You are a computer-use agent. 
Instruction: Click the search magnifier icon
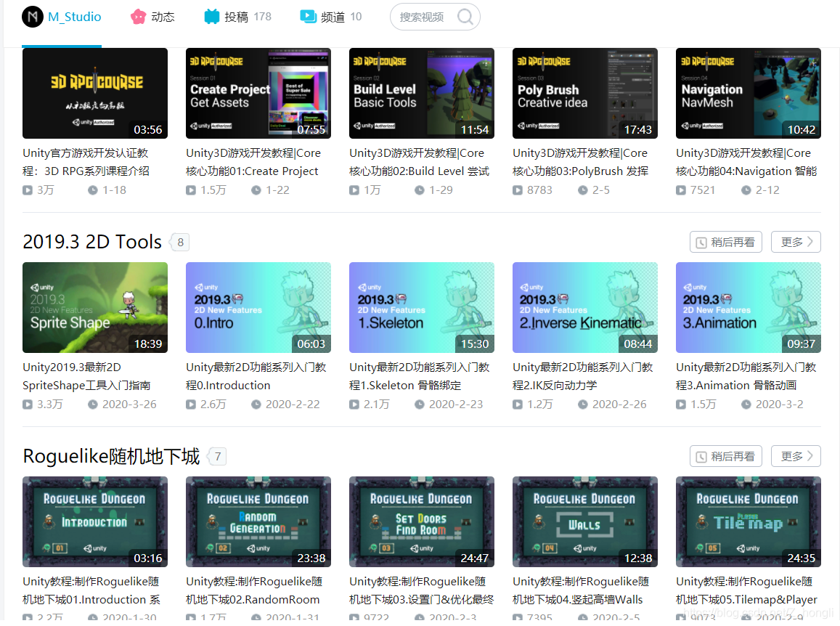click(465, 17)
